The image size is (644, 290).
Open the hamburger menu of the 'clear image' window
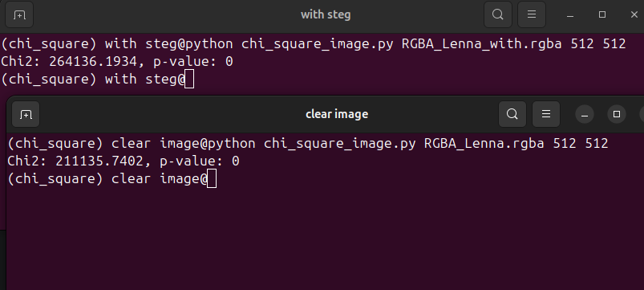(546, 114)
